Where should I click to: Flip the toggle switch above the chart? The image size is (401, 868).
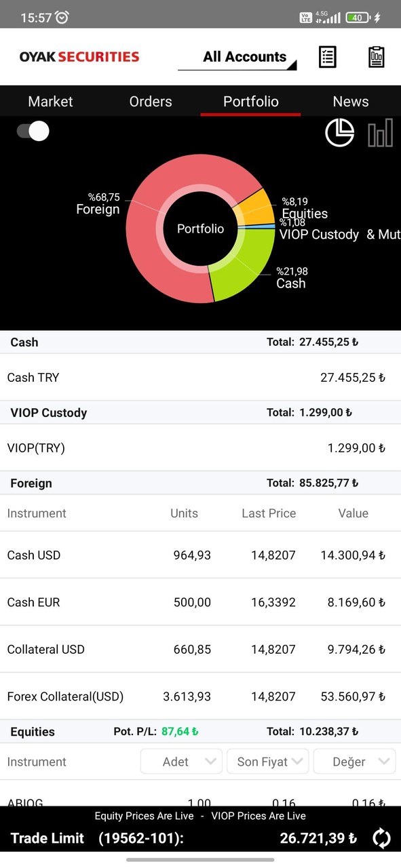click(31, 130)
